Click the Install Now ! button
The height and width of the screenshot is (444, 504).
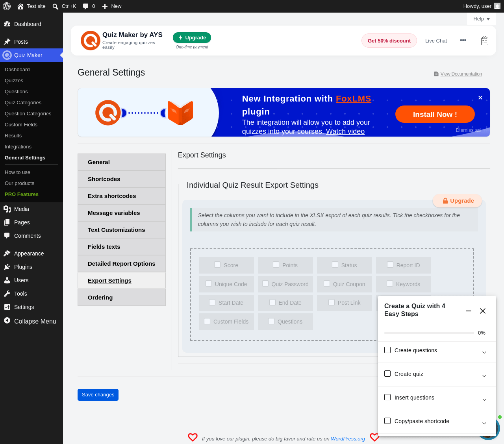click(x=435, y=114)
